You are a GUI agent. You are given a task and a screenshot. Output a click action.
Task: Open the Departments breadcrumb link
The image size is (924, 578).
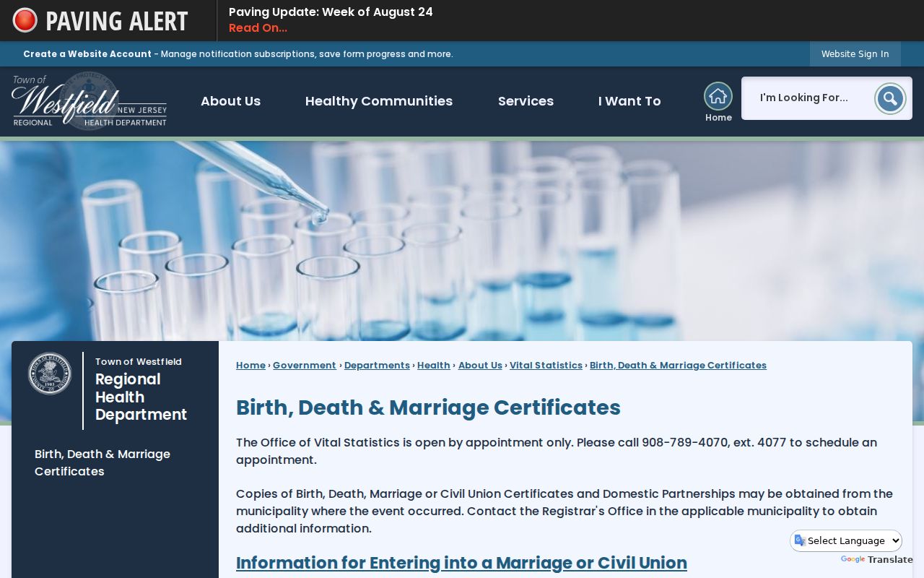pos(377,365)
